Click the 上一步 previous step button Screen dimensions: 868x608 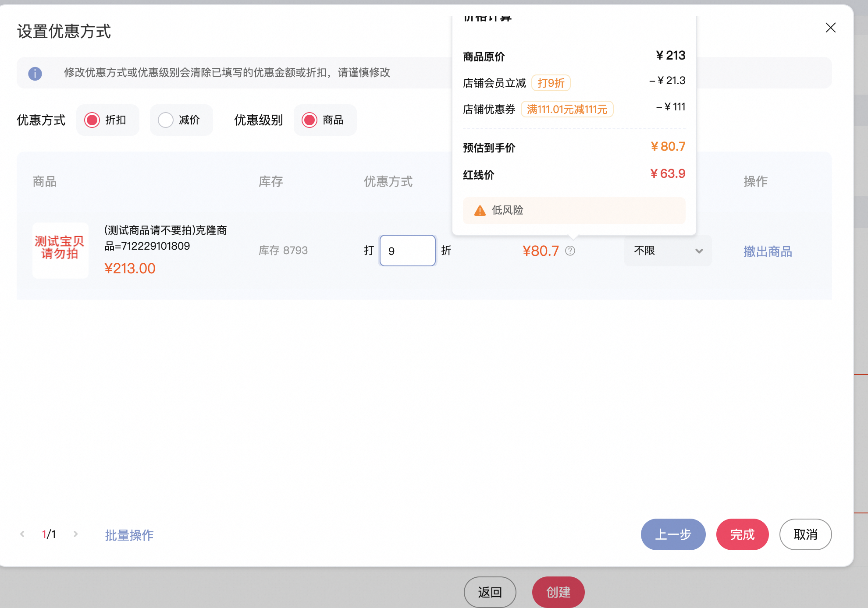[673, 534]
